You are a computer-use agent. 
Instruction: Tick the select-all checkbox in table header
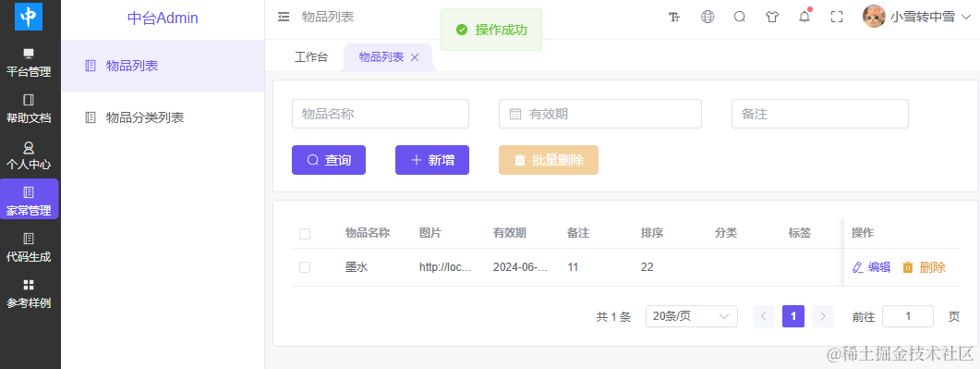(x=305, y=234)
